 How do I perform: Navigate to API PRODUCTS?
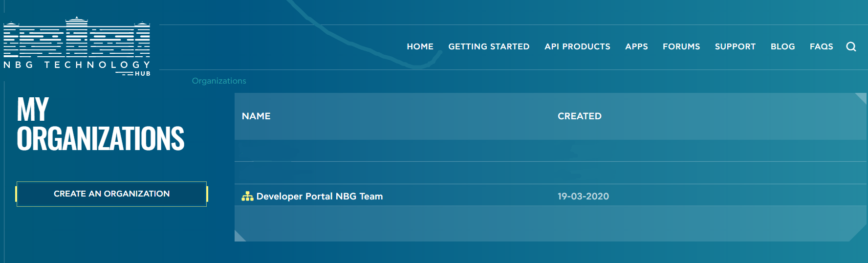point(577,46)
